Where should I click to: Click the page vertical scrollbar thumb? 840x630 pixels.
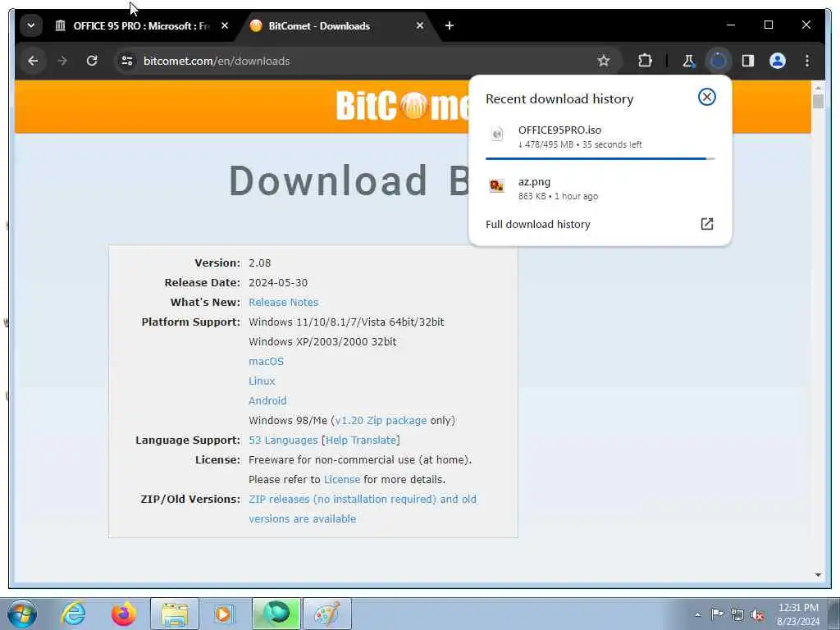818,101
